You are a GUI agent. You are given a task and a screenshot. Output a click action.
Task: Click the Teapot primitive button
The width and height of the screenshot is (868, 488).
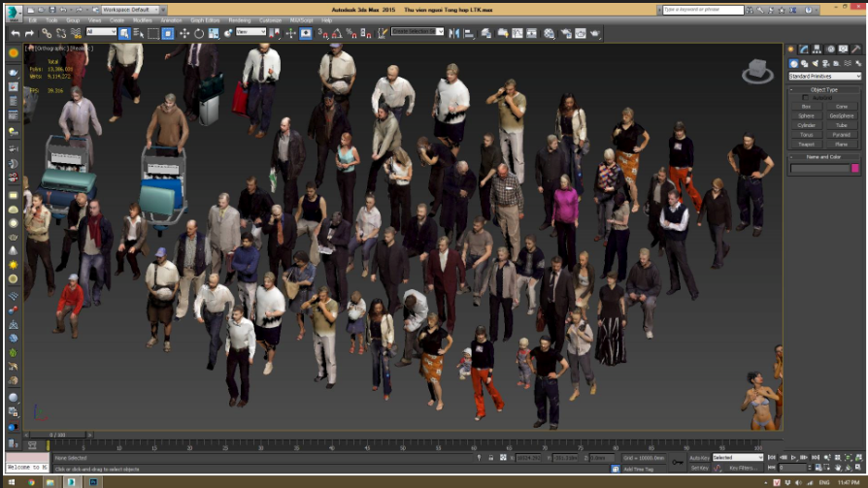pyautogui.click(x=806, y=144)
